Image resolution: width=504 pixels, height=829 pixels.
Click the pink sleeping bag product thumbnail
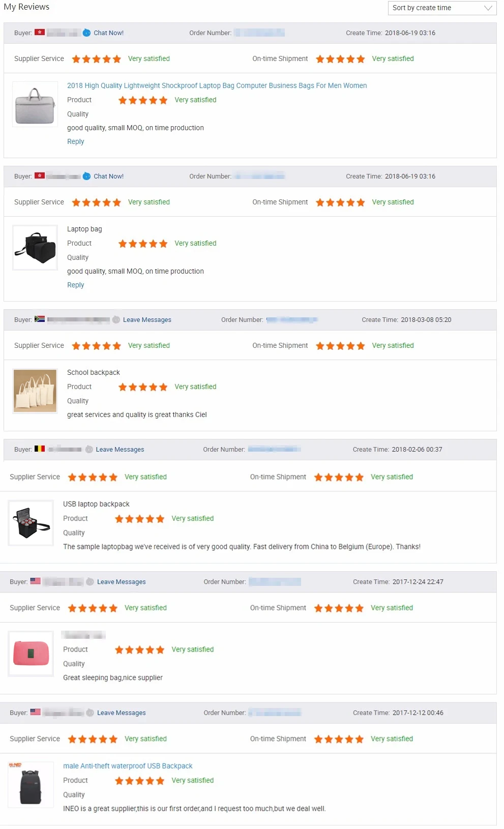(31, 654)
